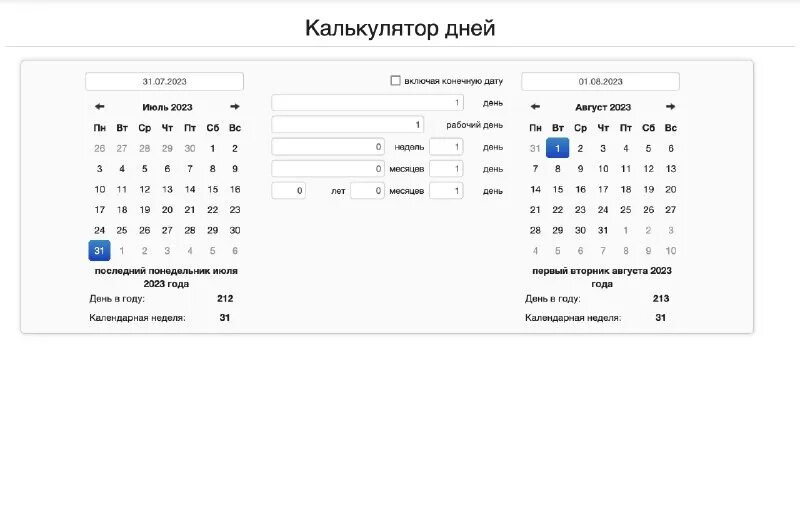Click 'Сб' header in July calendar
This screenshot has height=509, width=800.
(x=212, y=128)
